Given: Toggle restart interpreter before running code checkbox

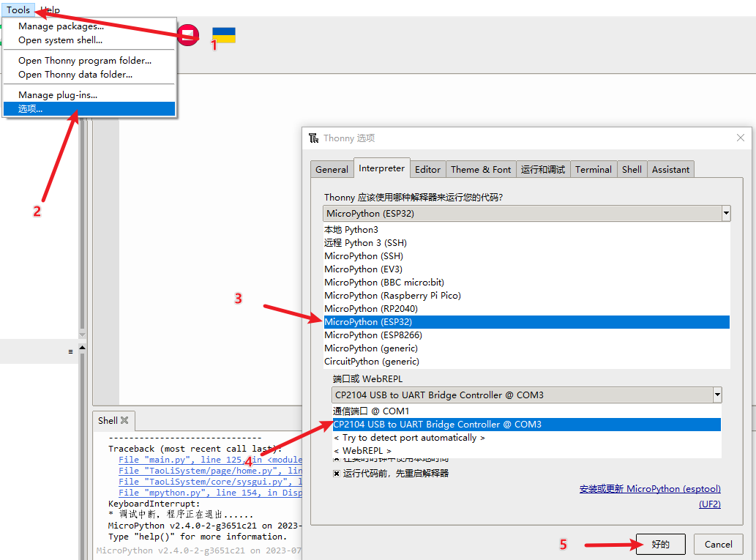Looking at the screenshot, I should click(337, 473).
